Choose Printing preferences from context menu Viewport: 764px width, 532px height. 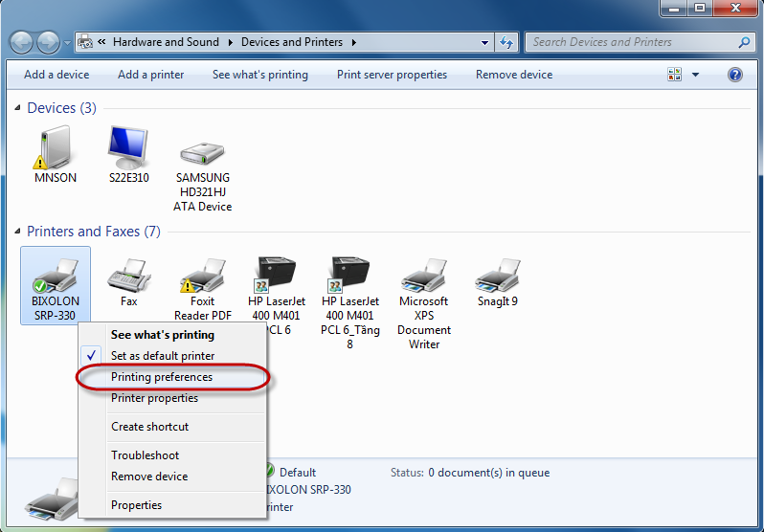pyautogui.click(x=162, y=377)
